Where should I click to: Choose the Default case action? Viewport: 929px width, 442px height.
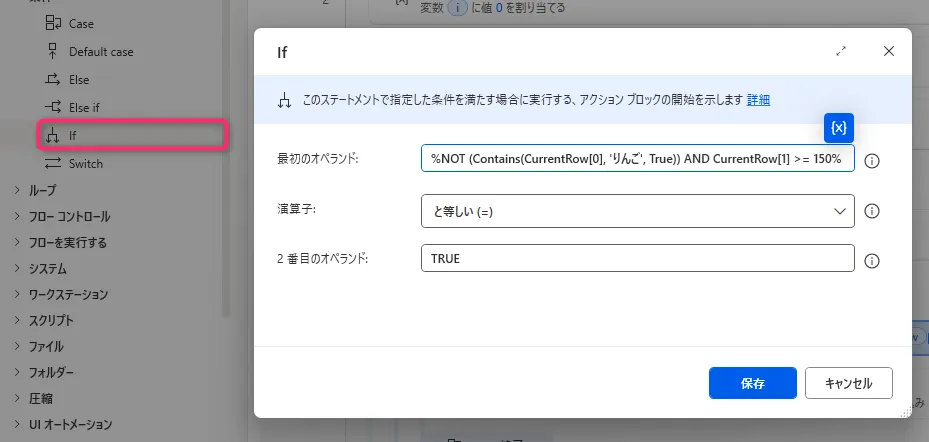(100, 51)
